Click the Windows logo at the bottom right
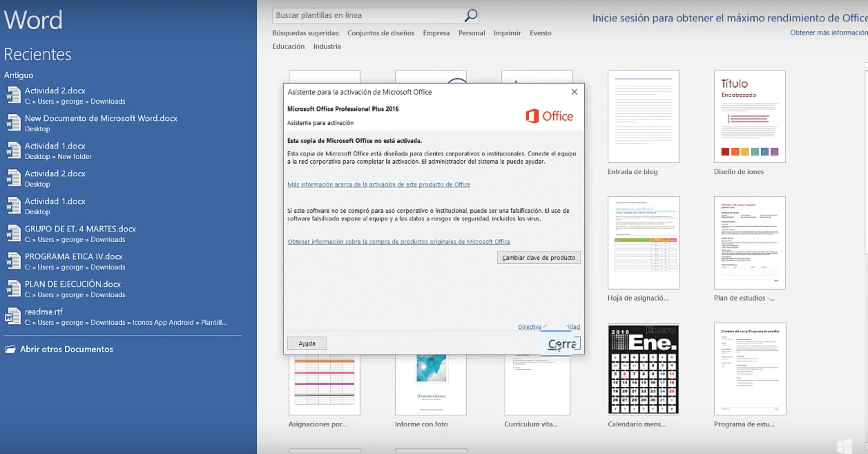868x454 pixels. click(845, 446)
